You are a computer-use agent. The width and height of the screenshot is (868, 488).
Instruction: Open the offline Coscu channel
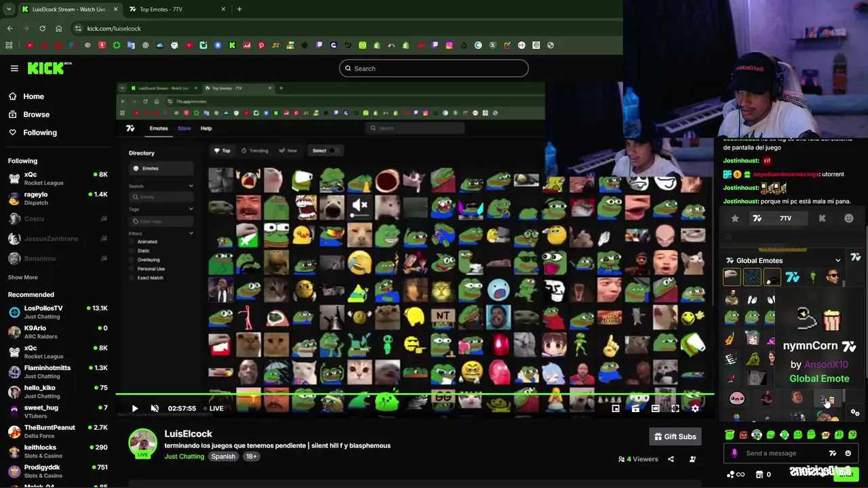click(x=58, y=218)
